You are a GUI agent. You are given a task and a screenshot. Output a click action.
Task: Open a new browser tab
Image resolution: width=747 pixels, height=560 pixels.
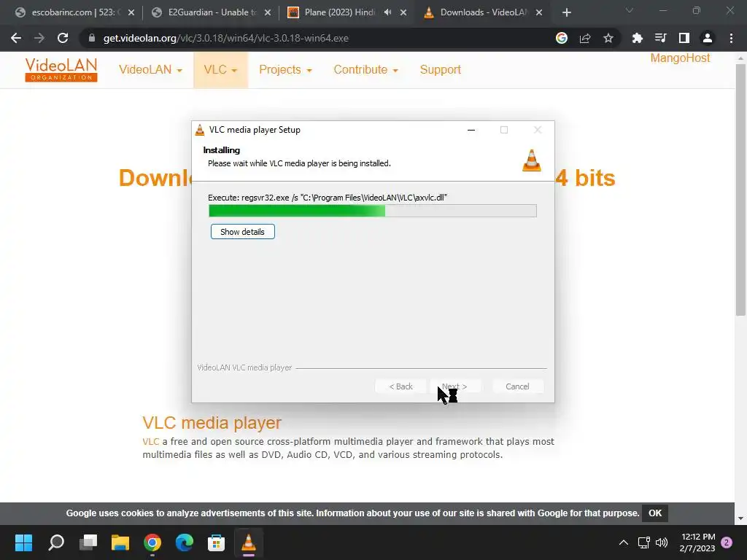click(566, 12)
